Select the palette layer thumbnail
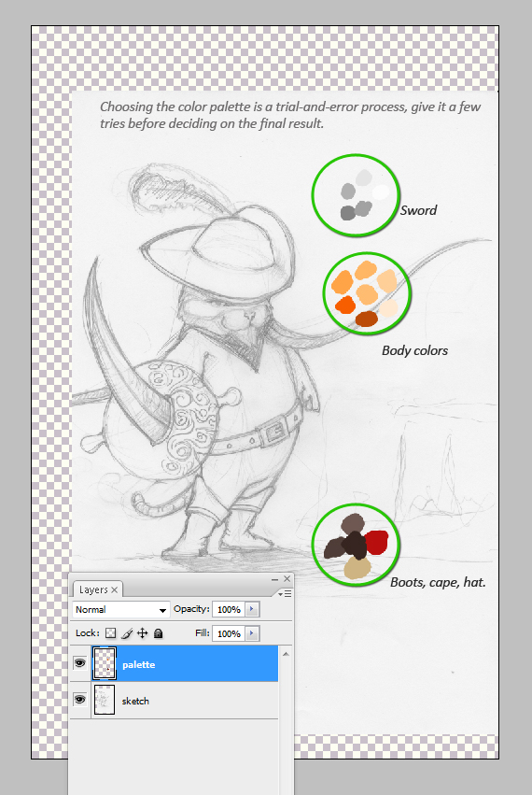 [105, 663]
